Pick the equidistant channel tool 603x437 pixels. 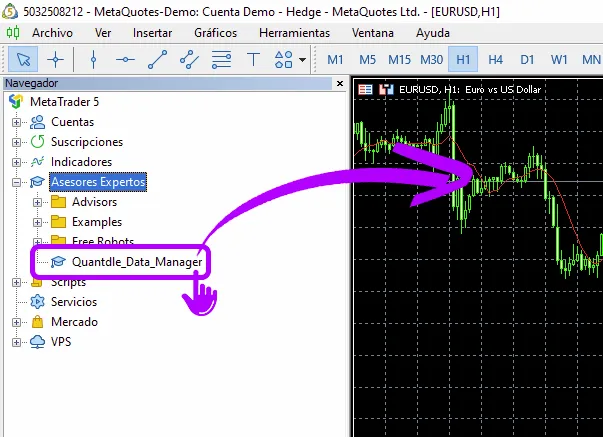(x=189, y=60)
